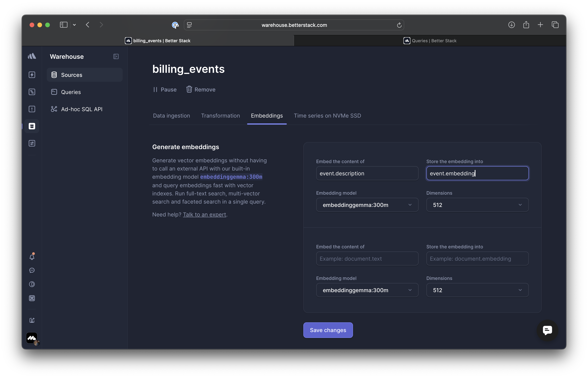Open the Ad-hoc SQL API item

coord(82,109)
